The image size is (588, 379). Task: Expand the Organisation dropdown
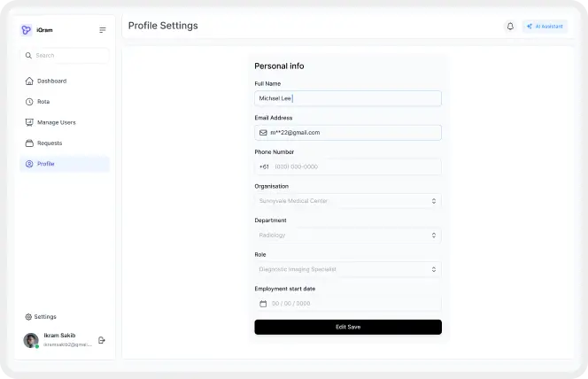click(348, 201)
